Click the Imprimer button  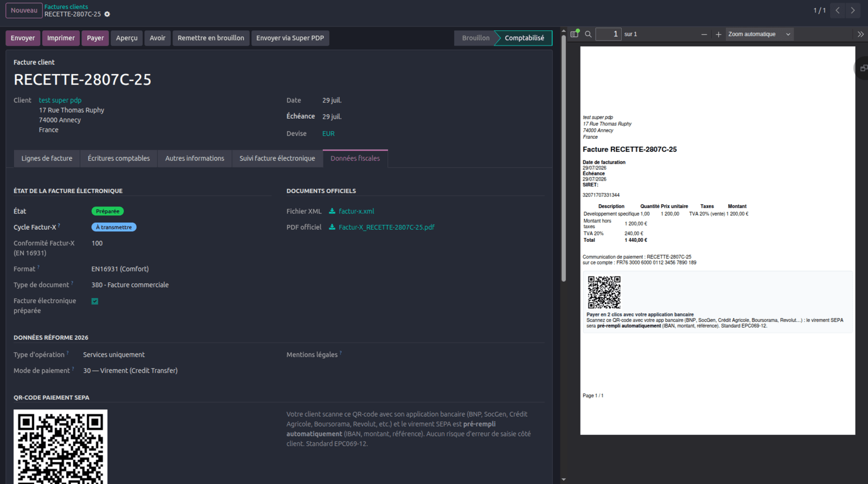point(61,38)
